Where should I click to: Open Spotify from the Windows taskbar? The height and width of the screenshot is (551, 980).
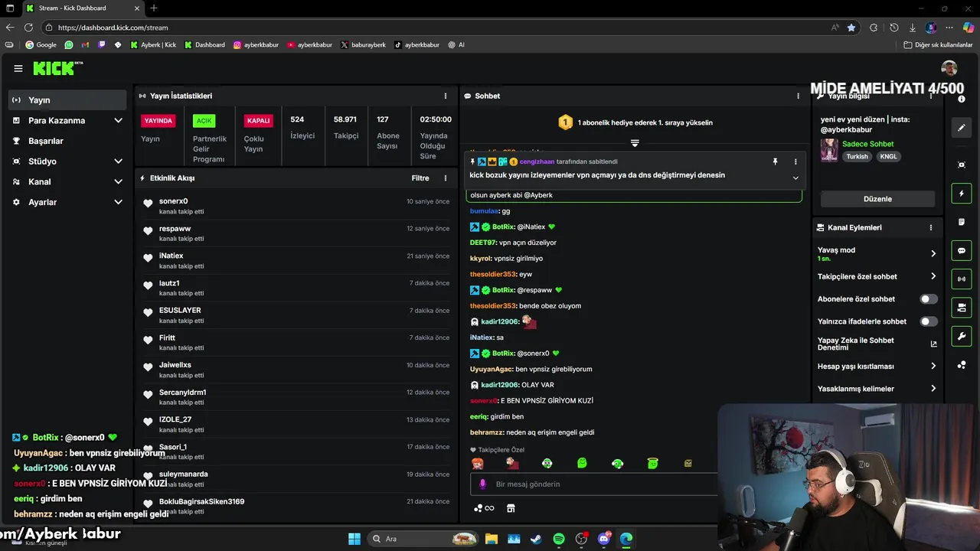[x=559, y=539]
